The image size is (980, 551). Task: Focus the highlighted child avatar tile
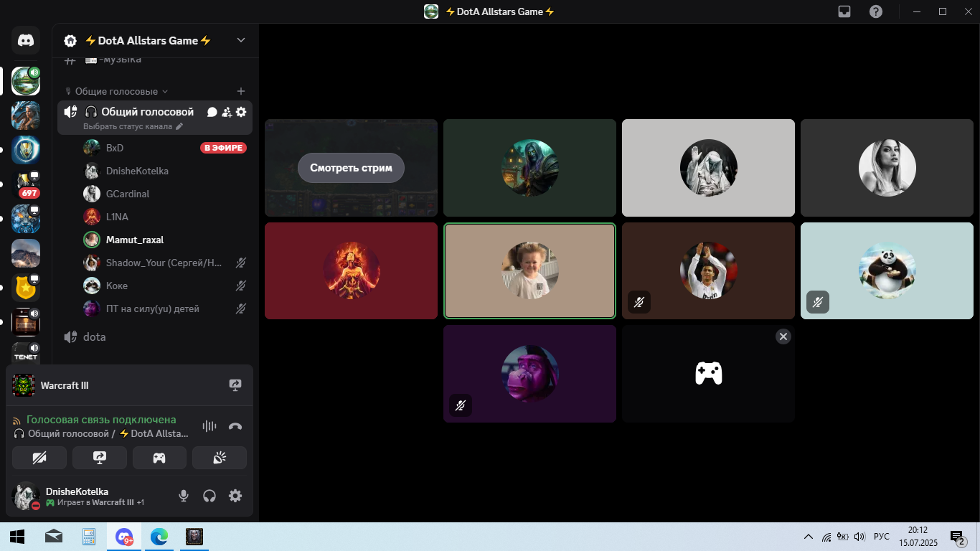(529, 270)
